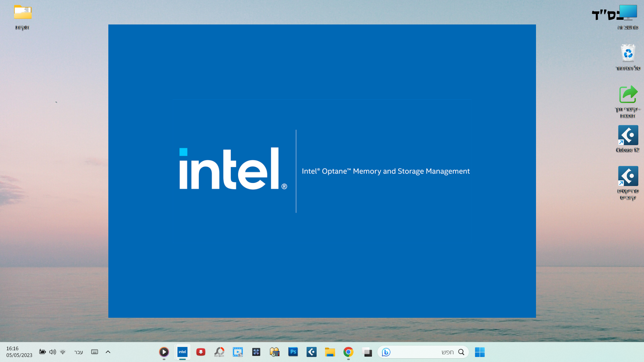The height and width of the screenshot is (362, 644).
Task: Open File Explorer from the taskbar
Action: (330, 352)
